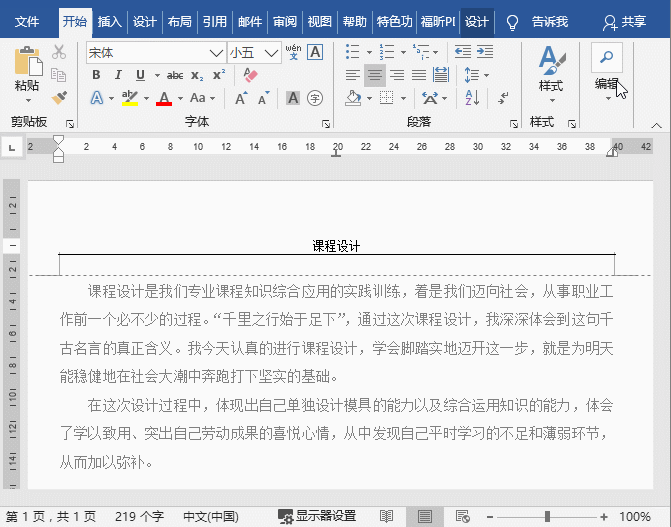Apply yellow text highlight color
Screen dimensions: 671x527
click(x=130, y=98)
